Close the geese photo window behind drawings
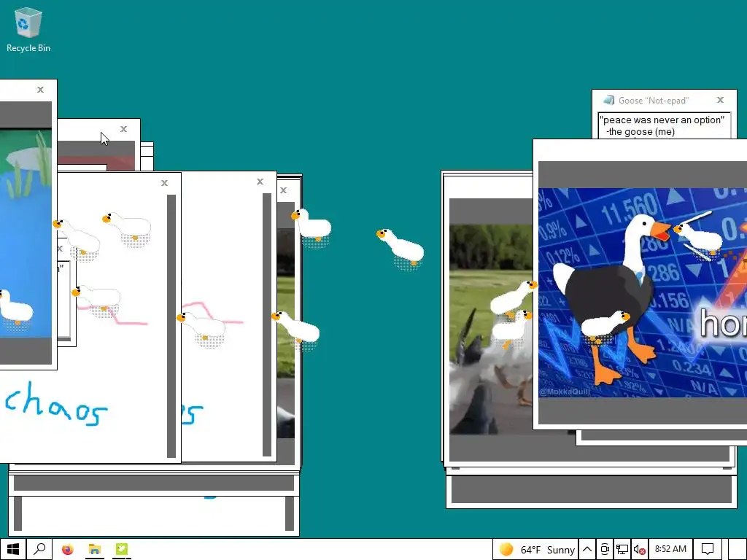The image size is (747, 560). [284, 190]
